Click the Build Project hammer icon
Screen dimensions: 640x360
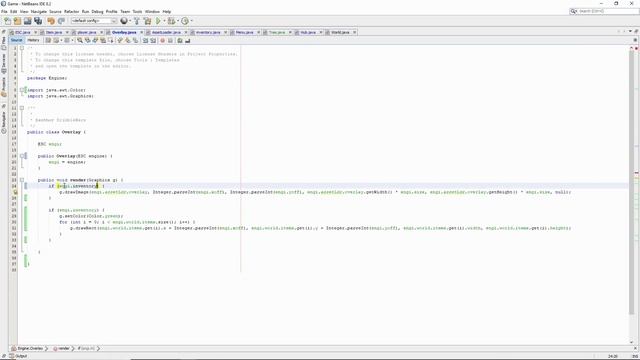pyautogui.click(x=137, y=21)
